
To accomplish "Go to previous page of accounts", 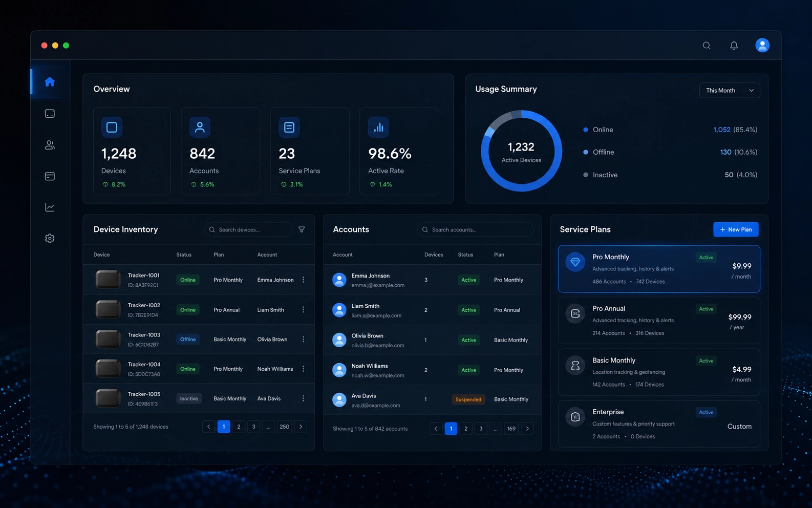I will pos(436,429).
